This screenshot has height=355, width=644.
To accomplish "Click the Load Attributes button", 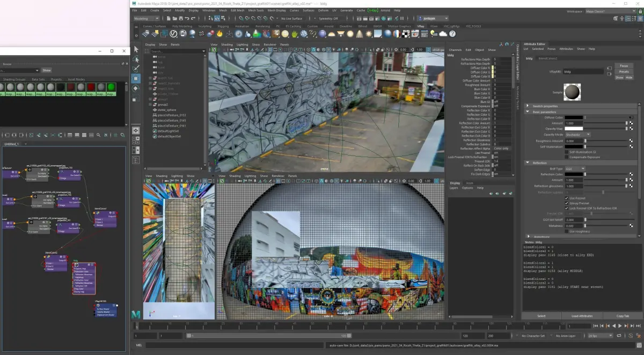I will (x=582, y=316).
